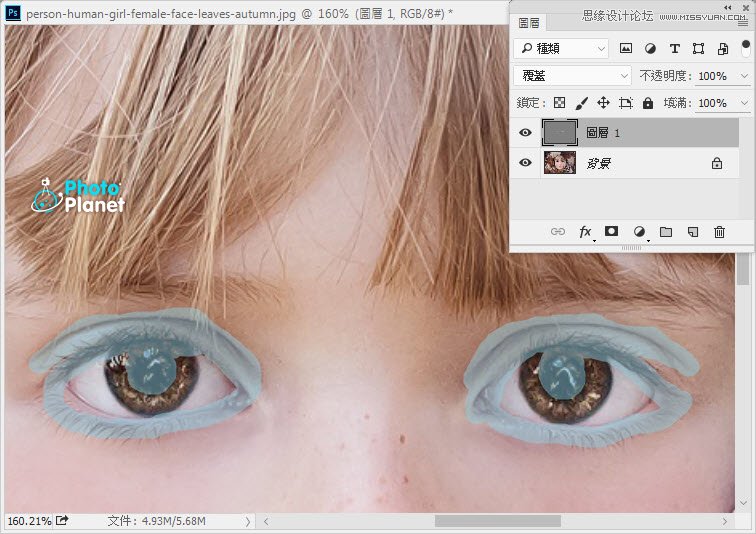Click the opacity 100% value field
Viewport: 756px width, 534px height.
click(x=715, y=76)
